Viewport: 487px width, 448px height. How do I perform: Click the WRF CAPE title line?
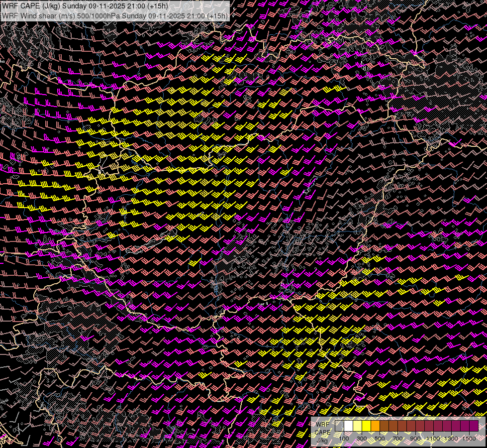click(85, 6)
